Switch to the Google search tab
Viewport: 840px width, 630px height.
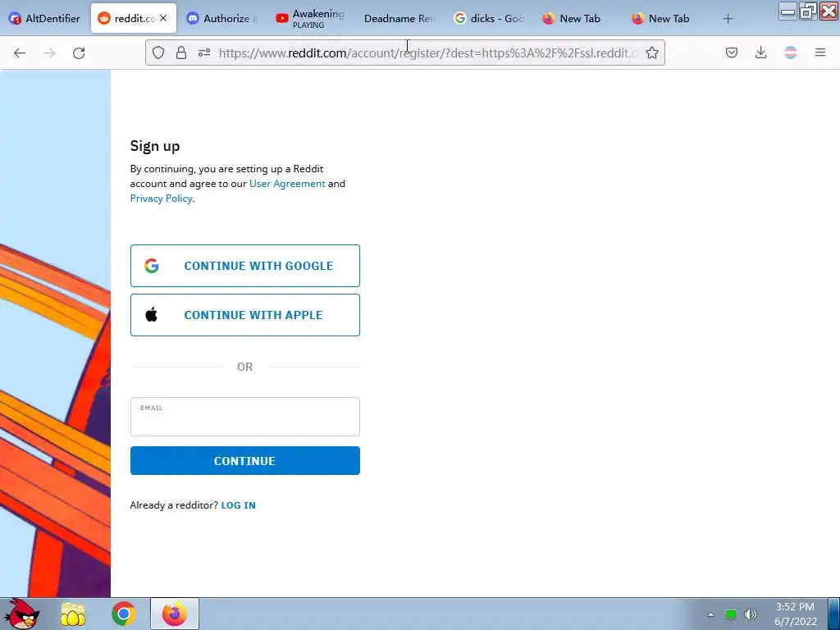(489, 18)
